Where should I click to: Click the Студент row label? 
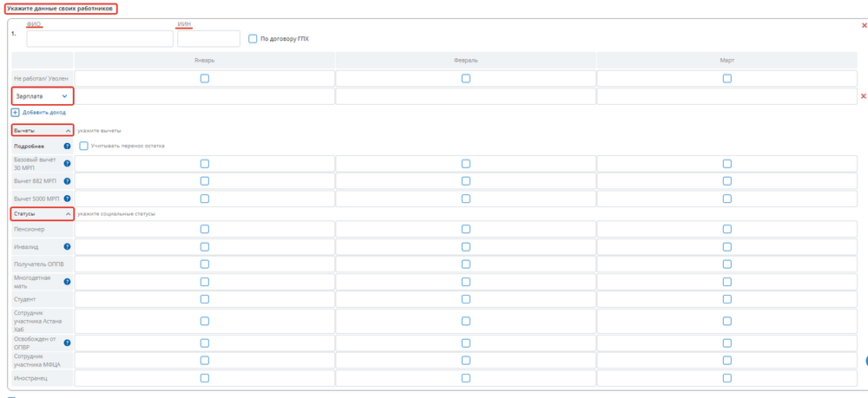point(25,299)
